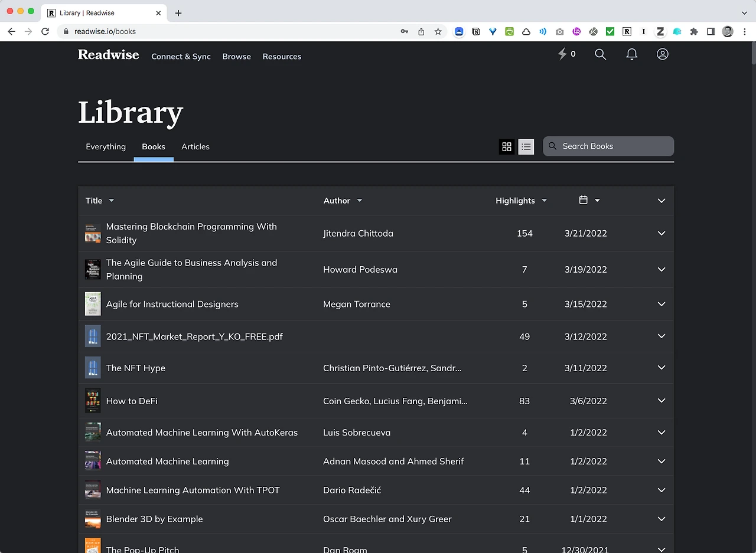Open the Browse menu
This screenshot has width=756, height=553.
[x=236, y=57]
